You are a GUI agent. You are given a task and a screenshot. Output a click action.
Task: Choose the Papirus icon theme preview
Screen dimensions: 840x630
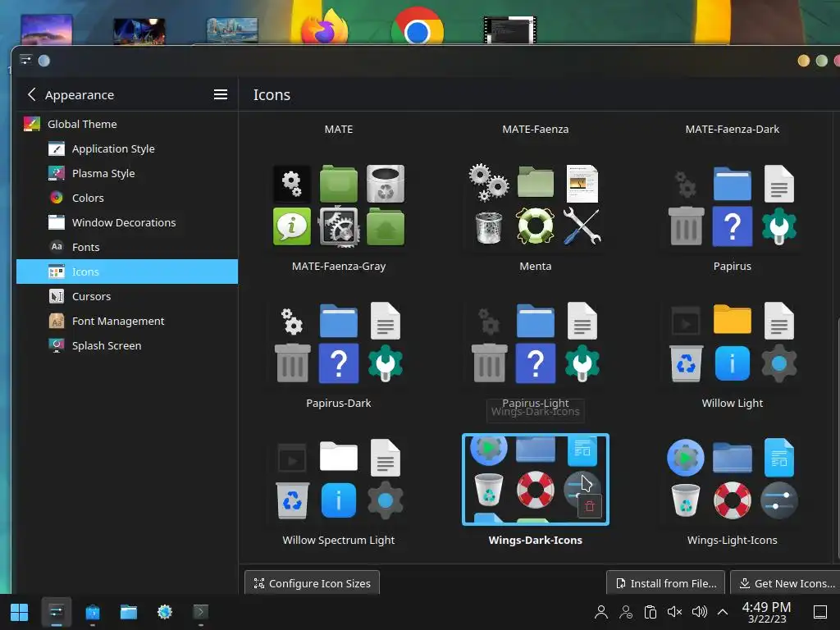point(733,206)
